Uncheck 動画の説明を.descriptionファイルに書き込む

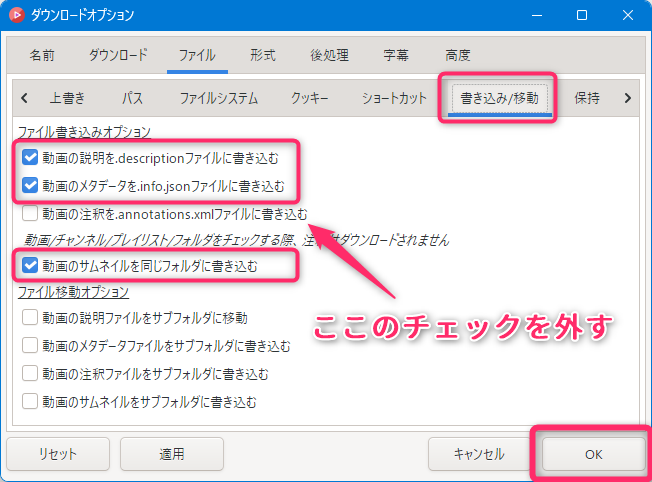point(30,157)
